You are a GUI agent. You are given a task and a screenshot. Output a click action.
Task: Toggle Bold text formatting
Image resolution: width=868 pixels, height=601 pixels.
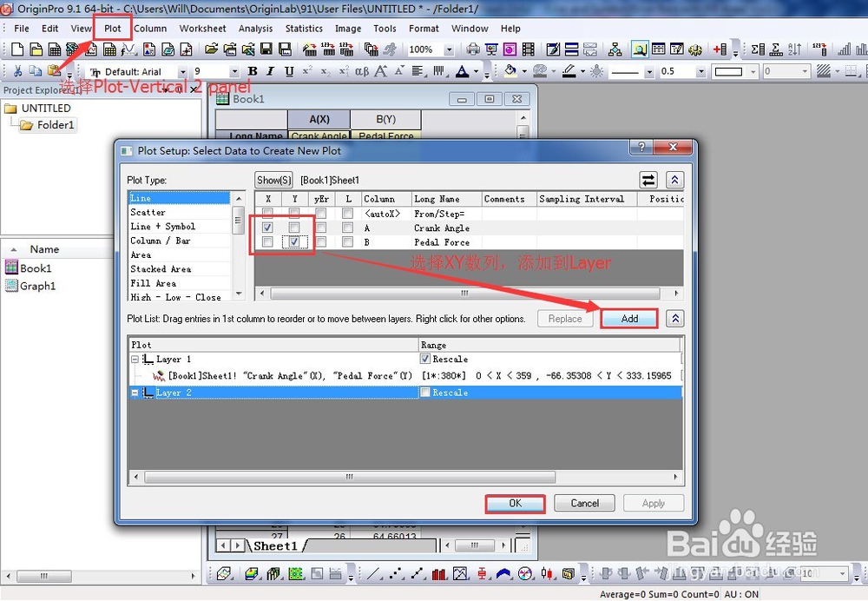(x=253, y=71)
